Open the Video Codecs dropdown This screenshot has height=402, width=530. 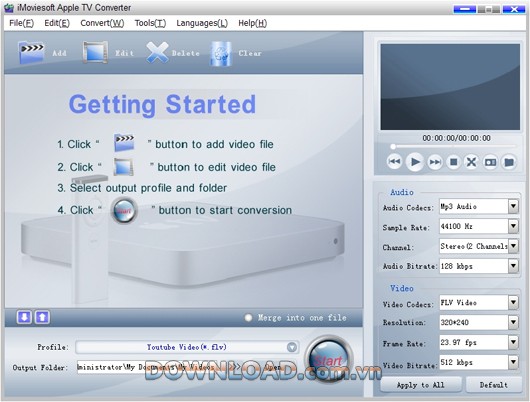pyautogui.click(x=513, y=303)
